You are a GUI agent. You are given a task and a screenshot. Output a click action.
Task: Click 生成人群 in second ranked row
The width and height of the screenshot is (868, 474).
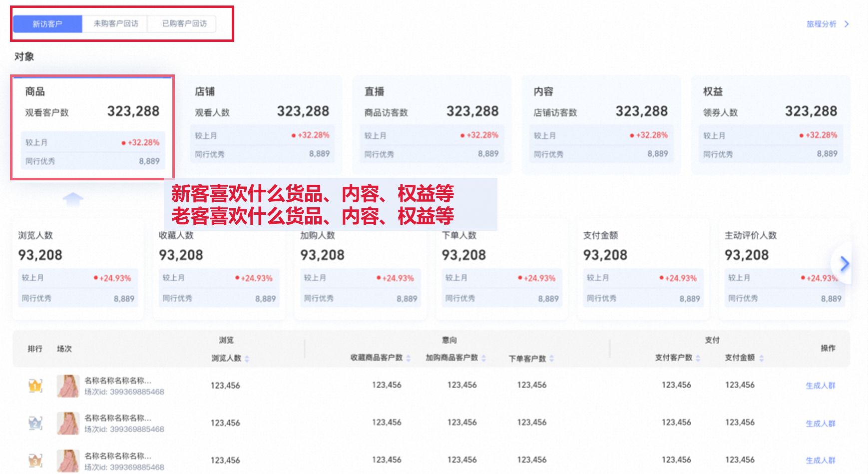click(820, 424)
